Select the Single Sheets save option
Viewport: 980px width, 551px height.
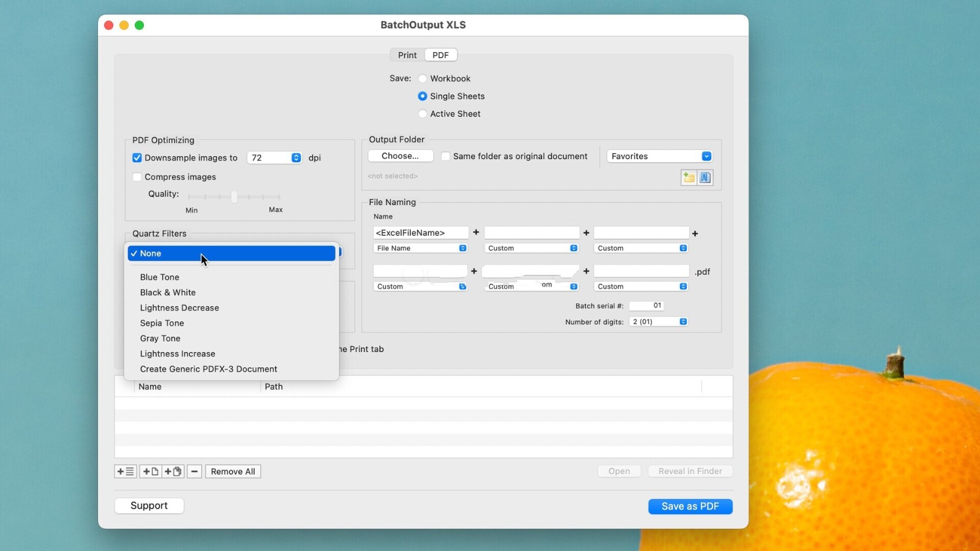click(423, 96)
